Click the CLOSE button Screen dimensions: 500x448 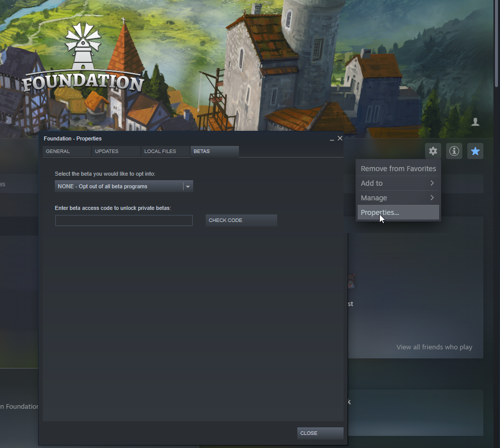320,433
